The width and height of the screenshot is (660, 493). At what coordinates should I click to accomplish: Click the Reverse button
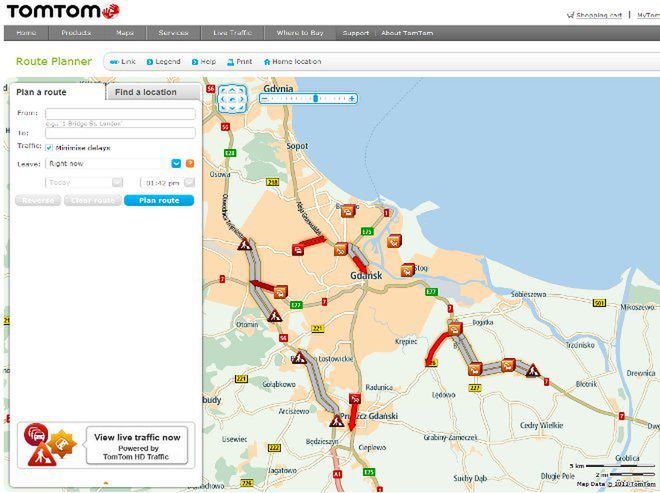(38, 200)
